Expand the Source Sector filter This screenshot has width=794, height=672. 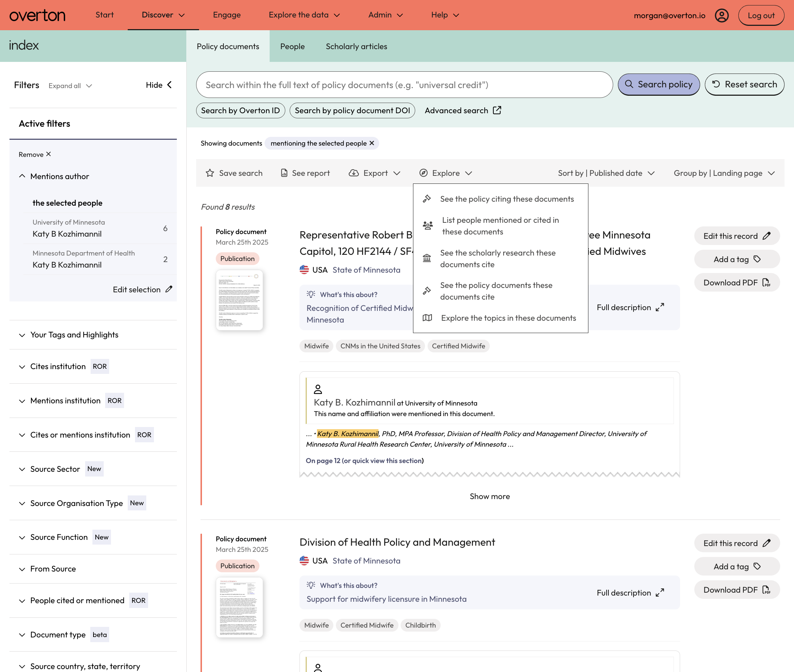(x=22, y=469)
